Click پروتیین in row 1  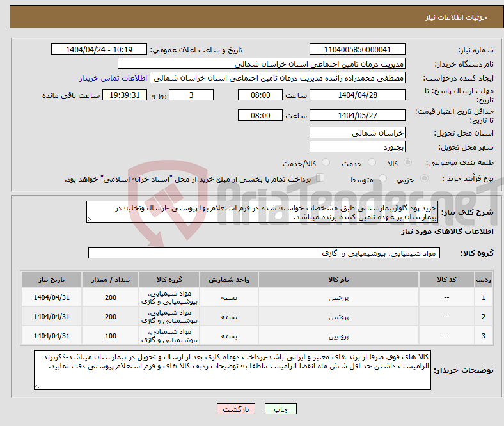[x=338, y=298]
